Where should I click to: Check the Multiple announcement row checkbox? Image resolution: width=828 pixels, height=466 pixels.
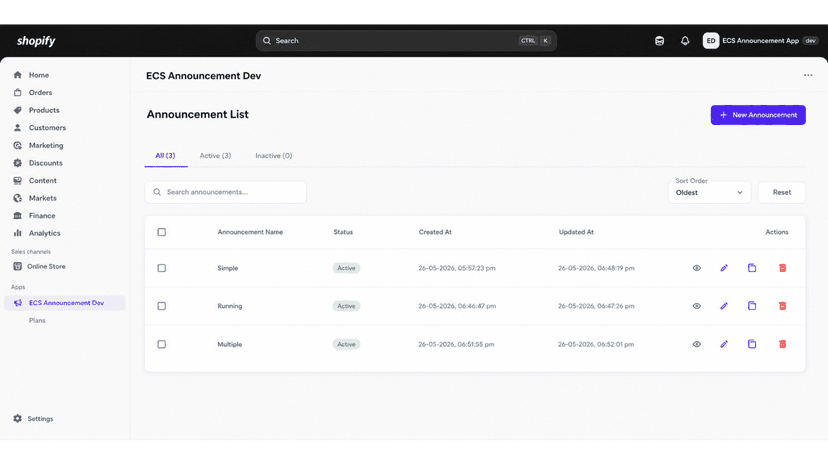click(162, 344)
